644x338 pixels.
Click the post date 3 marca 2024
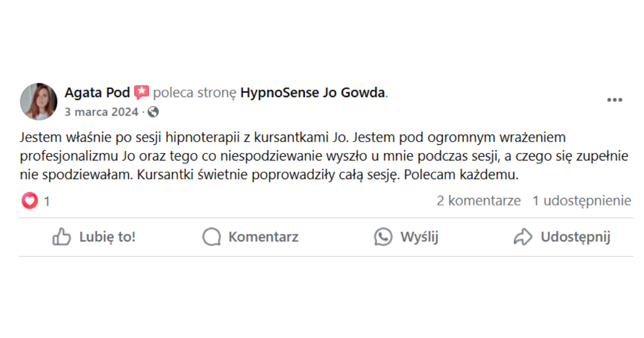tap(101, 112)
